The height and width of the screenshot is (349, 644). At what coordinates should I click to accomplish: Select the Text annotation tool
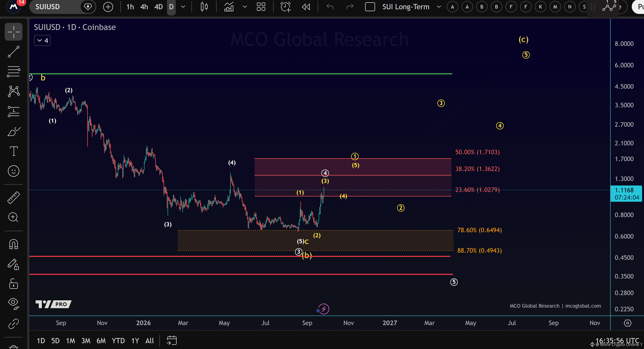click(13, 151)
